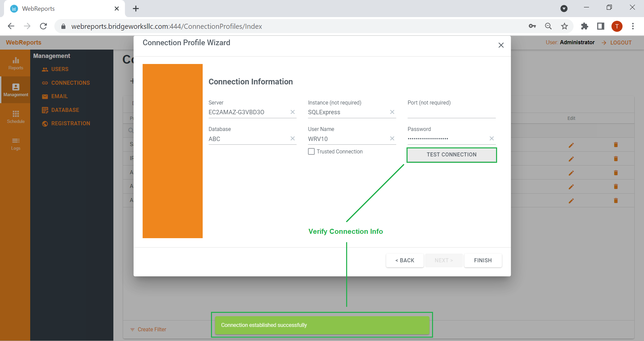Delete the fifth connection profile row

click(x=616, y=201)
